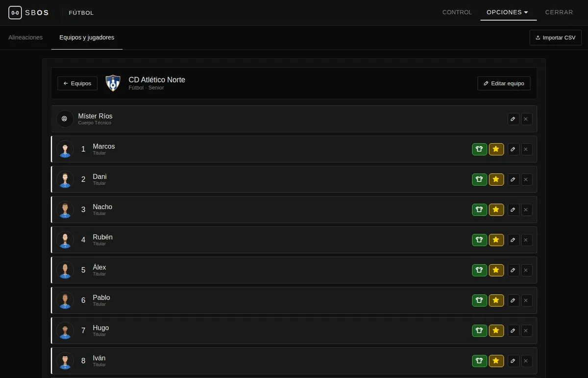This screenshot has width=588, height=378.
Task: Edit player Iván's entry
Action: coord(513,361)
